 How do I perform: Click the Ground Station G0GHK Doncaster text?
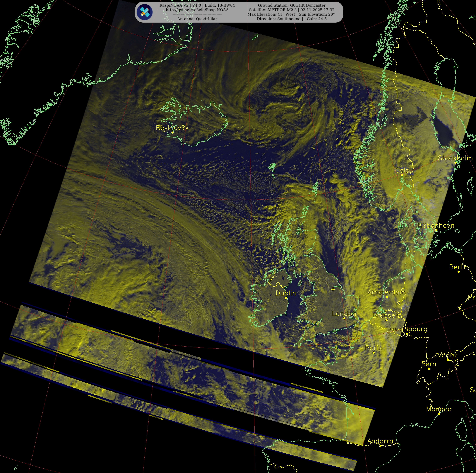click(291, 5)
